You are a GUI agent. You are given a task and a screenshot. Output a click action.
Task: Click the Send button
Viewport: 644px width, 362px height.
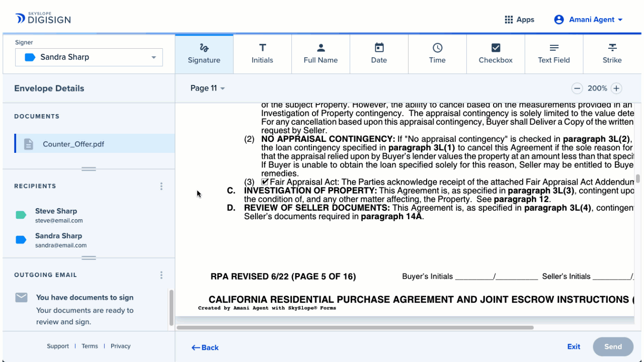pyautogui.click(x=613, y=346)
